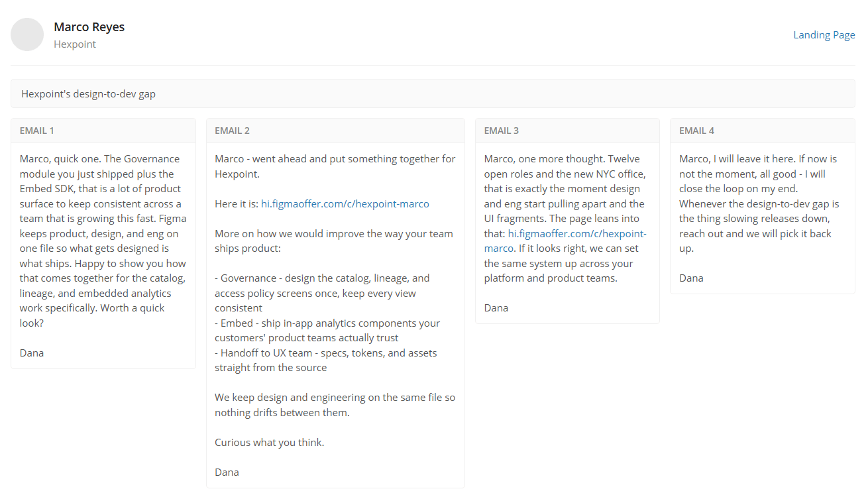The image size is (868, 499).
Task: Click 'Marco - went ahead' opening line in Email 2
Action: [335, 166]
